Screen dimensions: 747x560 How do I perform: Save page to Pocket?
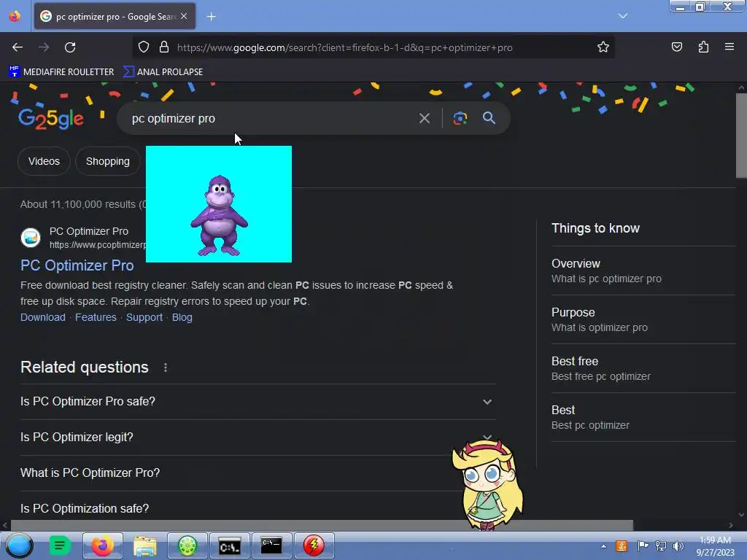[x=676, y=47]
